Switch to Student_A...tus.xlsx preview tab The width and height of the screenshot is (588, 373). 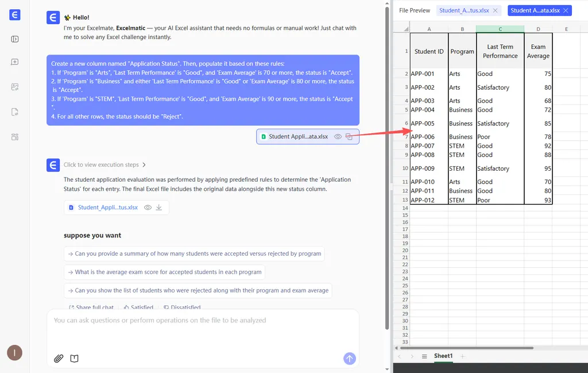464,10
